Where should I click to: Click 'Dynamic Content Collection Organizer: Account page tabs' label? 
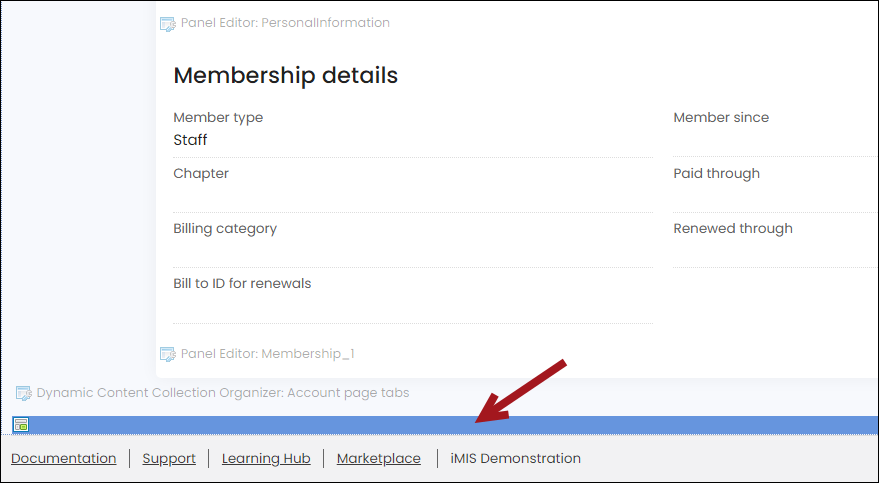(x=223, y=393)
